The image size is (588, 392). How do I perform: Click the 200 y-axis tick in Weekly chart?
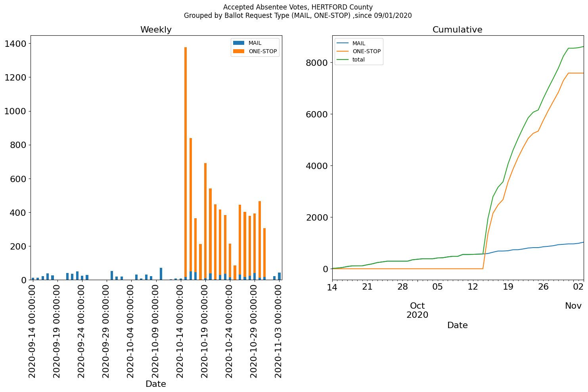(x=18, y=246)
